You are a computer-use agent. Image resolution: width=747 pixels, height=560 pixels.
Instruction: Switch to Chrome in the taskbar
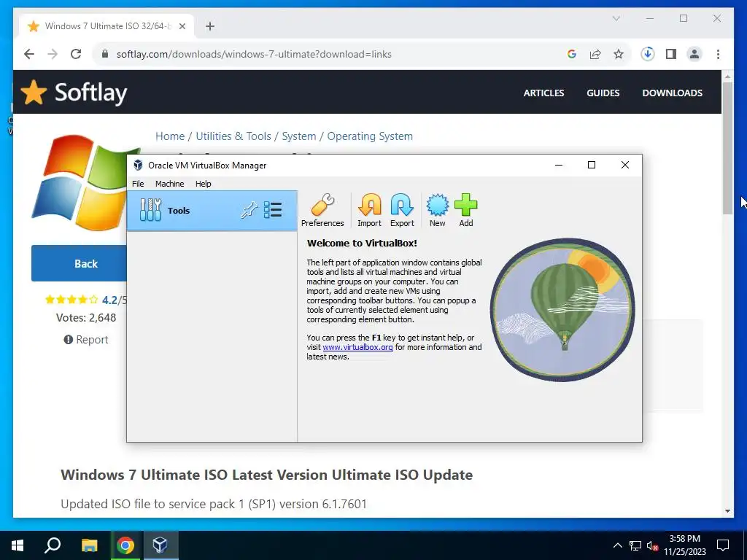point(125,545)
